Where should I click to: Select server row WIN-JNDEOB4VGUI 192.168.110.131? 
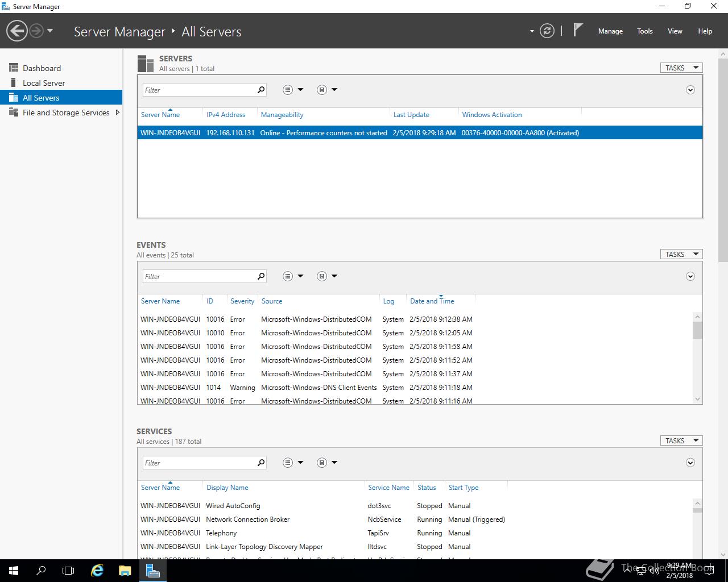tap(420, 132)
